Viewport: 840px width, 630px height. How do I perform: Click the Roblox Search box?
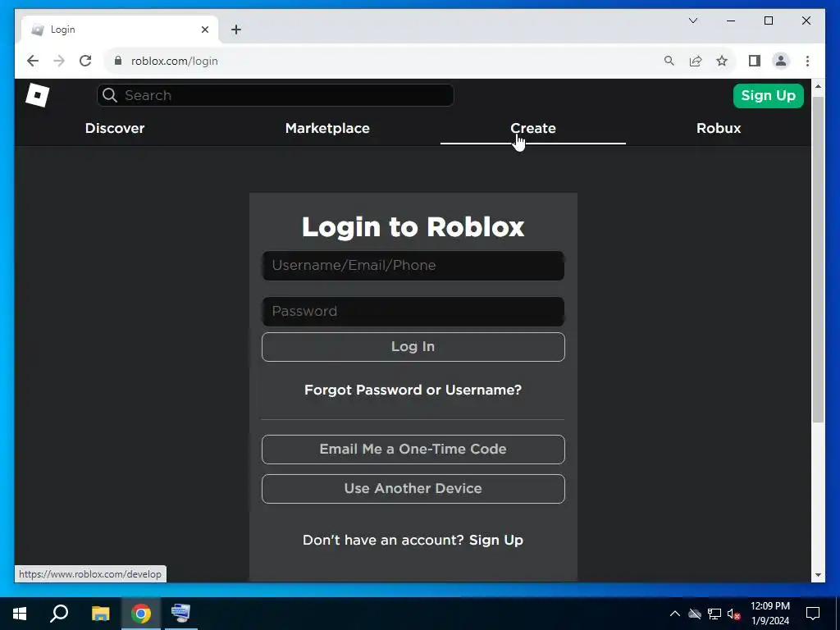(x=276, y=95)
